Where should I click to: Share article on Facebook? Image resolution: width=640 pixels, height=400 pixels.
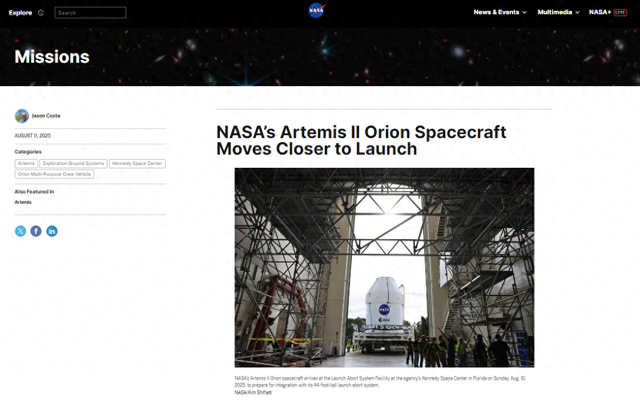click(x=36, y=231)
